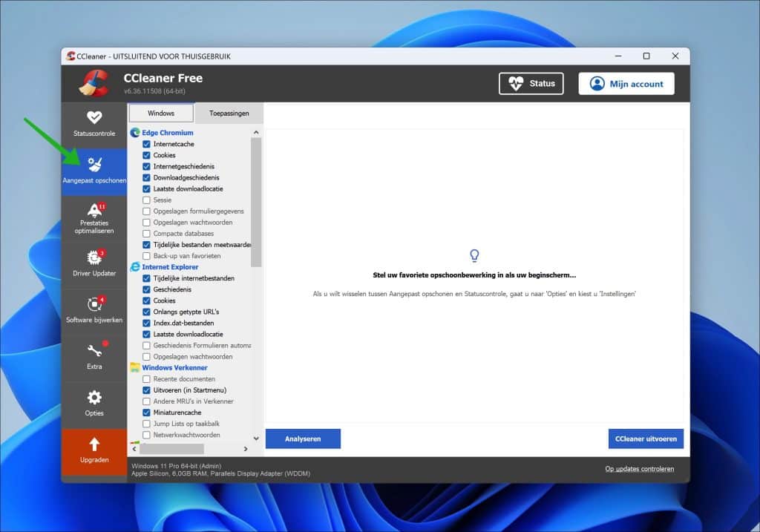
Task: Enable Jump Lists op taakbalk checkbox
Action: tap(146, 424)
